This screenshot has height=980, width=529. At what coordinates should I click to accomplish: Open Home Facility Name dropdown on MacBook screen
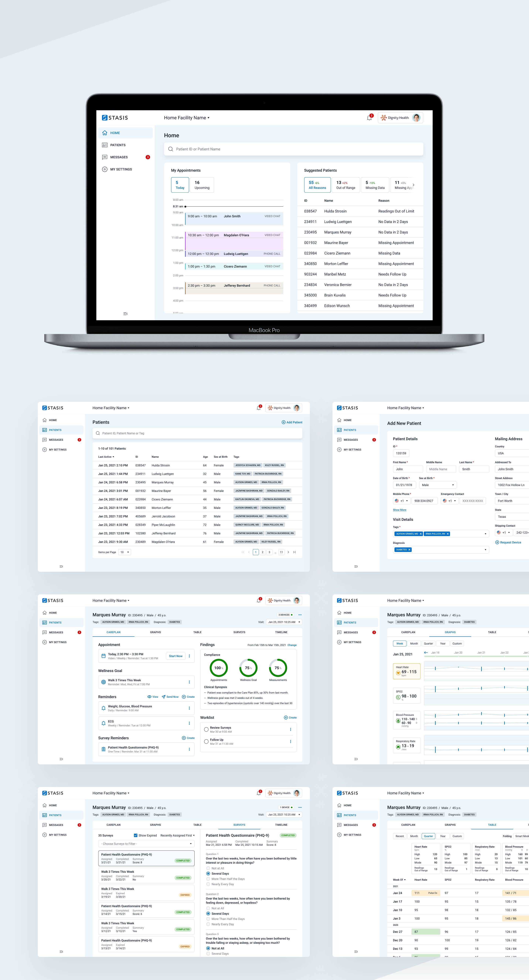click(x=186, y=118)
